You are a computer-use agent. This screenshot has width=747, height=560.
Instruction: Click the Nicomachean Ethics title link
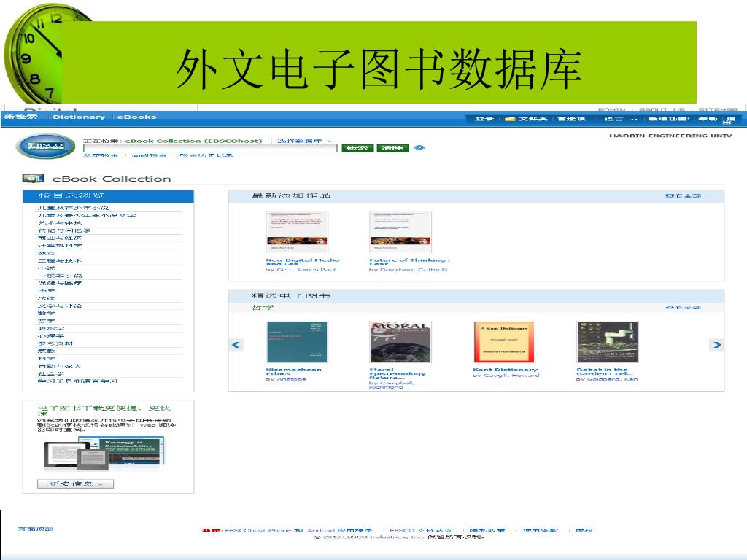click(x=293, y=371)
